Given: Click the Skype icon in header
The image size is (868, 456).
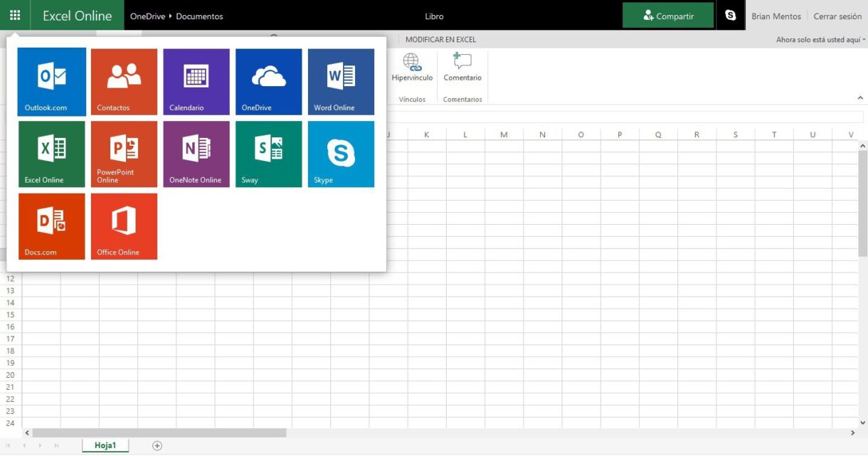Looking at the screenshot, I should click(730, 16).
